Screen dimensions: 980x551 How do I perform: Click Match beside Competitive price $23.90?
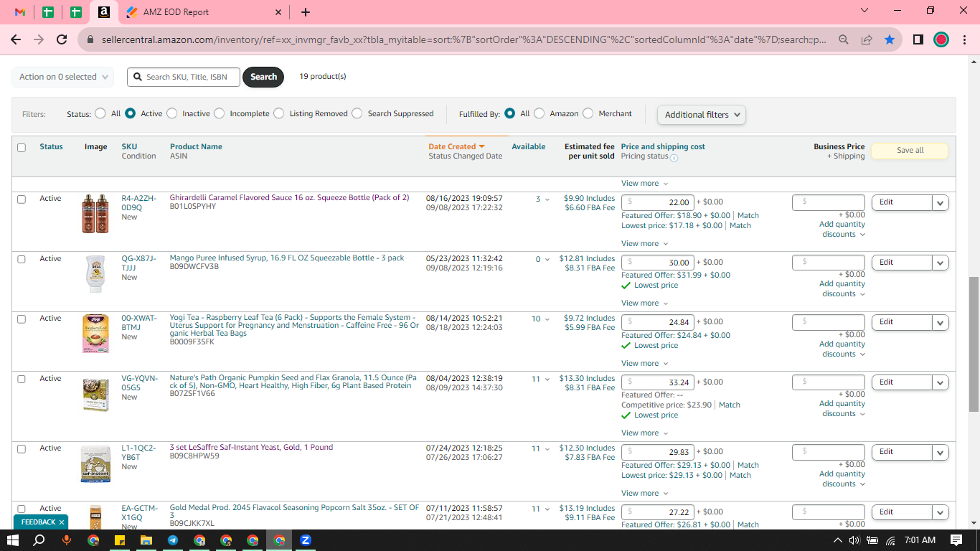coord(730,405)
